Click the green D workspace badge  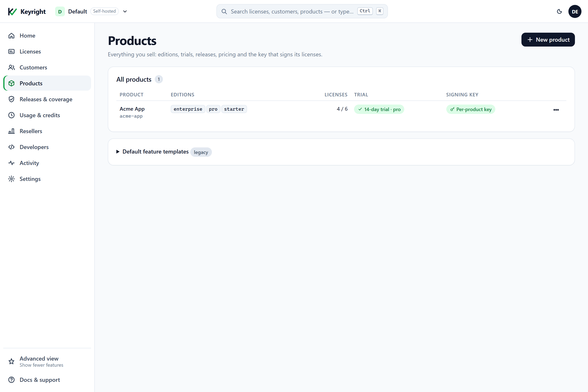[60, 11]
